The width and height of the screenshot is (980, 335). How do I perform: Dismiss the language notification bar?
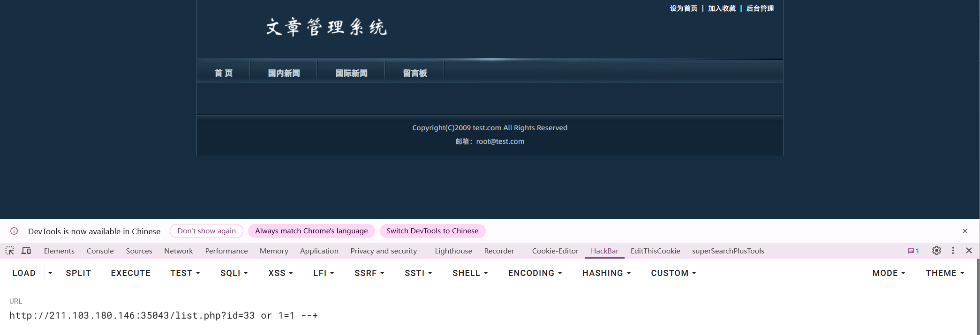tap(965, 231)
